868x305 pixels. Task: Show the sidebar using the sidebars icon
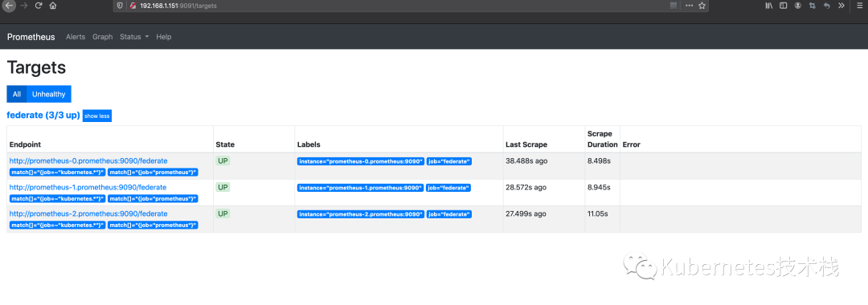click(784, 6)
